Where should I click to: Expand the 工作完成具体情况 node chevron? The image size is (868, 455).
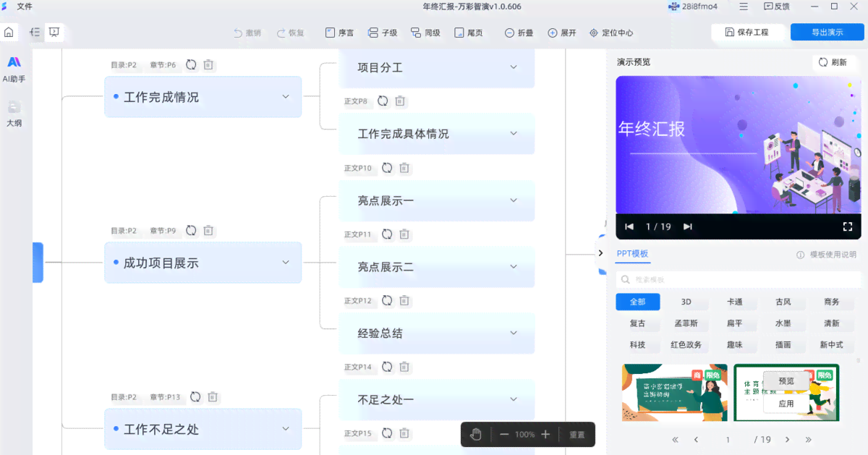514,133
